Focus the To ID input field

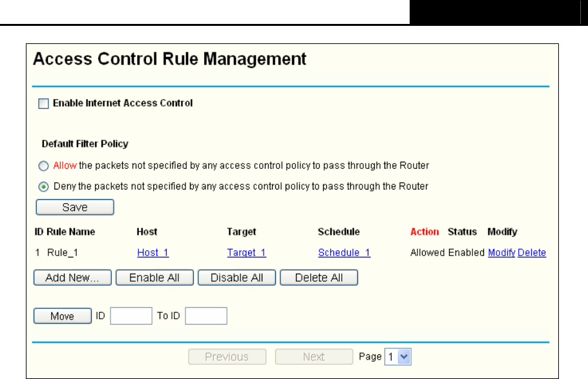point(206,316)
